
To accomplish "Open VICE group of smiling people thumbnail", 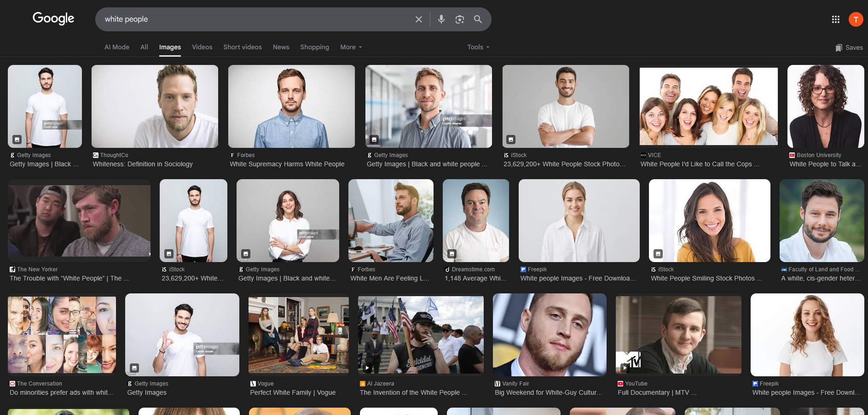I will 709,106.
